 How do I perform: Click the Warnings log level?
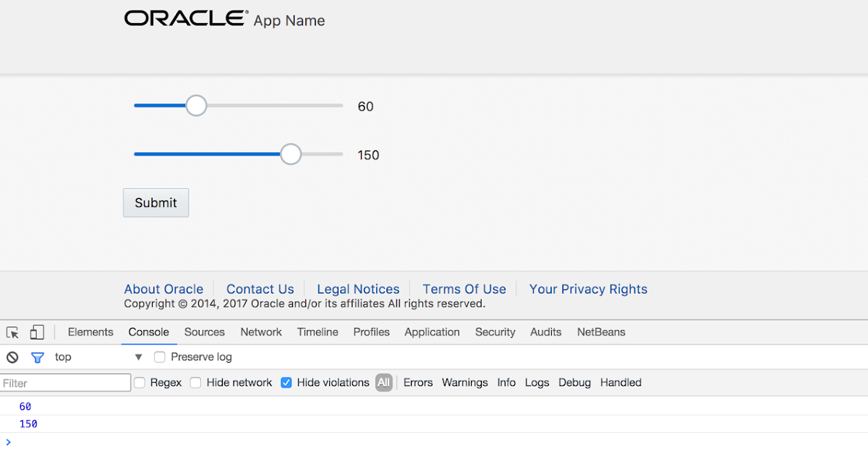coord(464,382)
